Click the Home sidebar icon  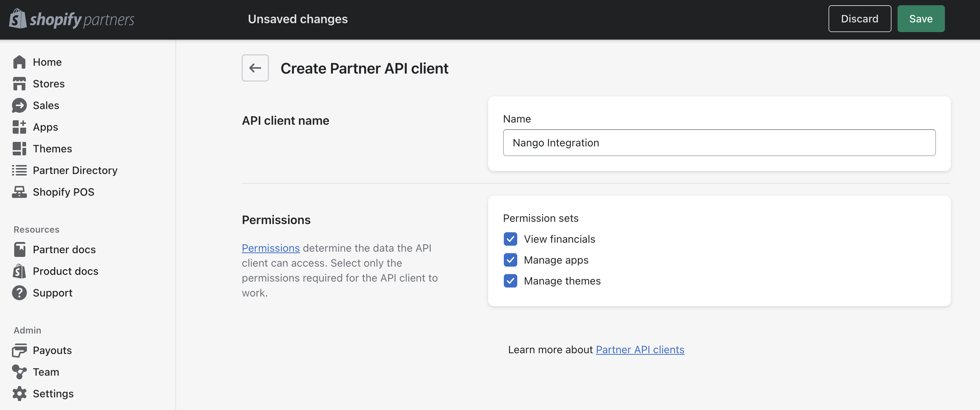(x=19, y=62)
